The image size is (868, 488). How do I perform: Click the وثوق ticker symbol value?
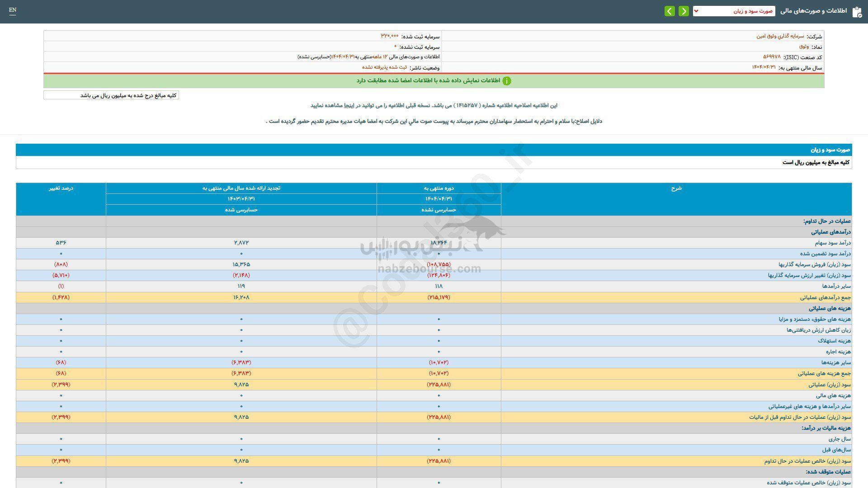pyautogui.click(x=804, y=47)
